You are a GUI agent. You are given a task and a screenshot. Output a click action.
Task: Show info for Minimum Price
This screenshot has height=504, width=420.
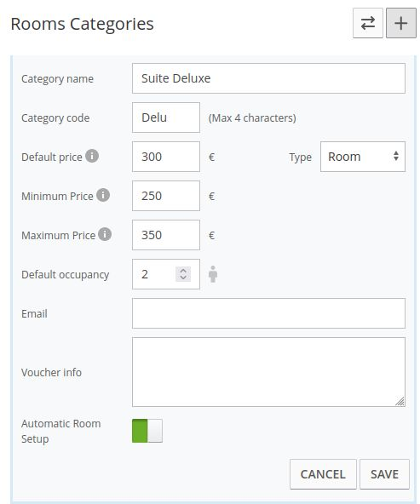(103, 195)
